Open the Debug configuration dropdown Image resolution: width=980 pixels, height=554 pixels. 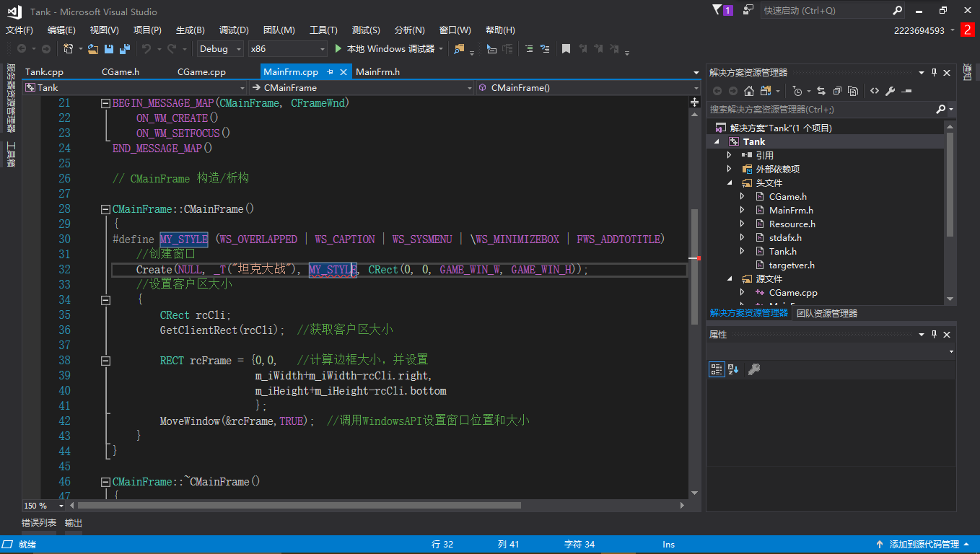tap(221, 48)
